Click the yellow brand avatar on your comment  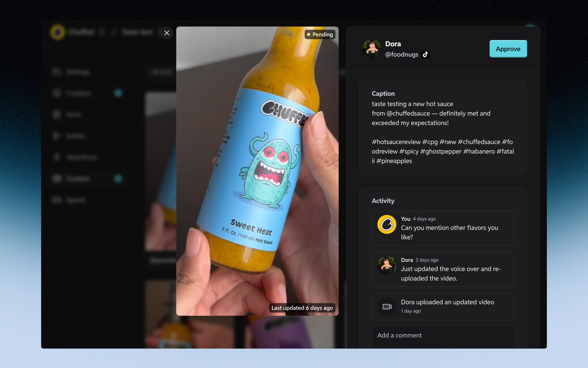387,224
